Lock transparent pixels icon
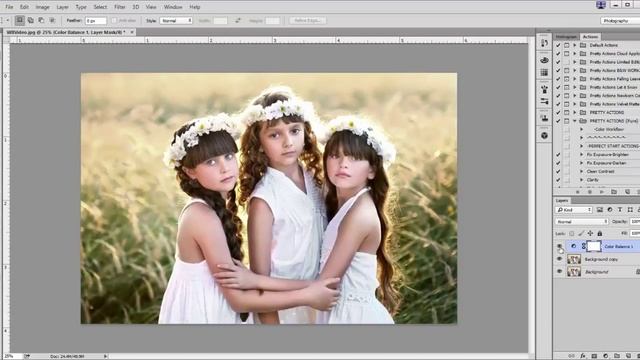640x360 pixels. [571, 233]
